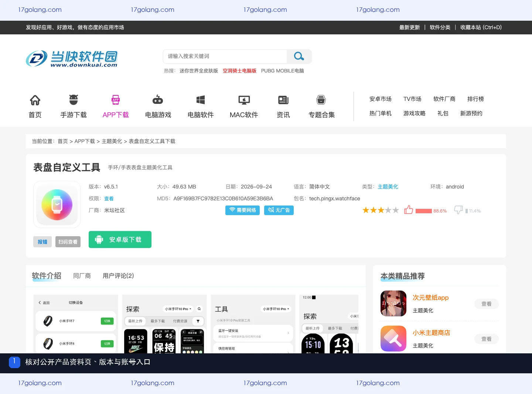Viewport: 532px width, 394px height.
Task: Click the 主题美化 category type link
Action: [x=388, y=187]
